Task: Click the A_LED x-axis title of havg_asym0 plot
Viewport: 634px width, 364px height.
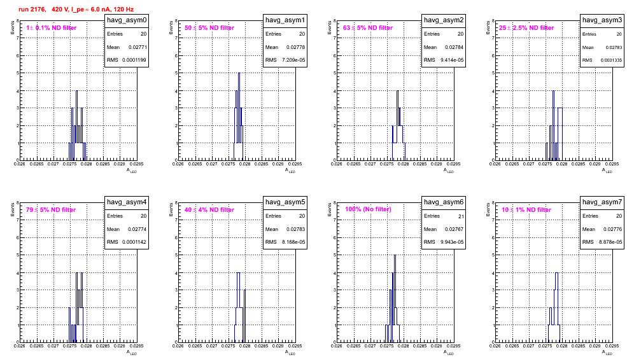Action: tap(132, 171)
